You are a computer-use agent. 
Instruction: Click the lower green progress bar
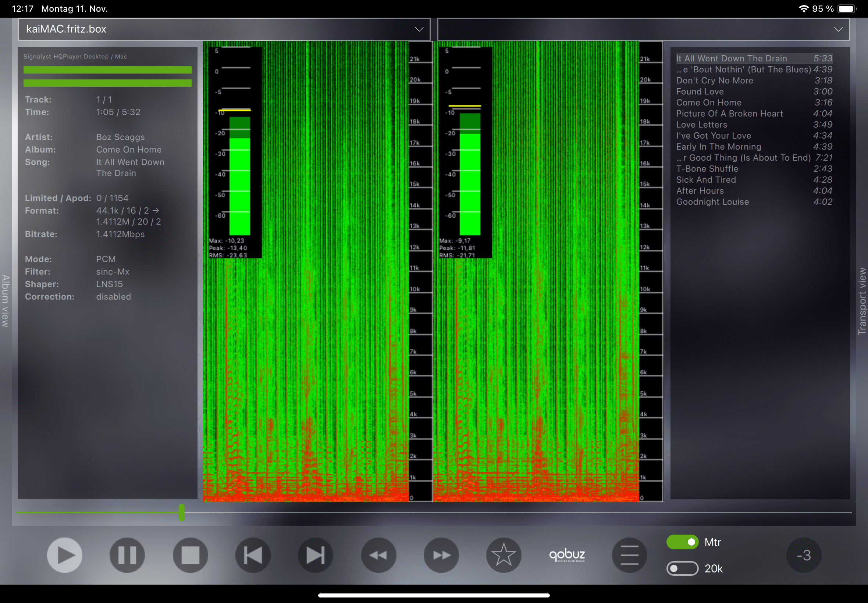tap(107, 83)
